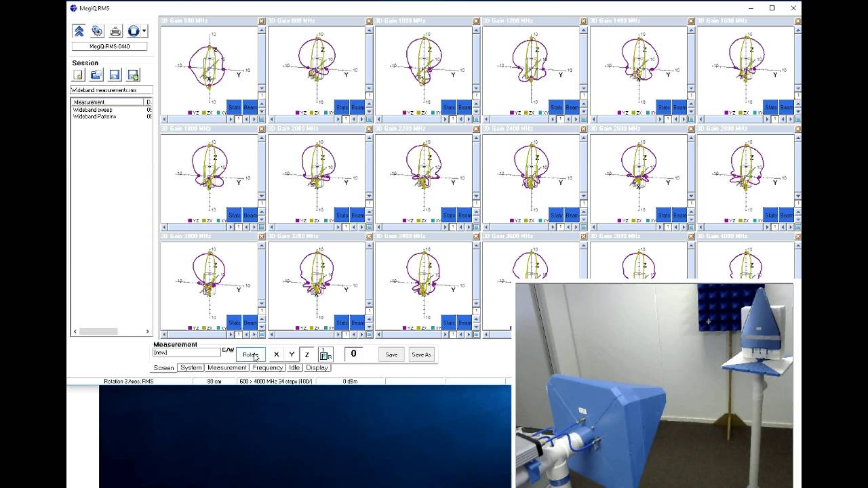Viewport: 868px width, 488px height.
Task: Close the 3D Gain 2600 MHz panel
Action: click(x=691, y=129)
